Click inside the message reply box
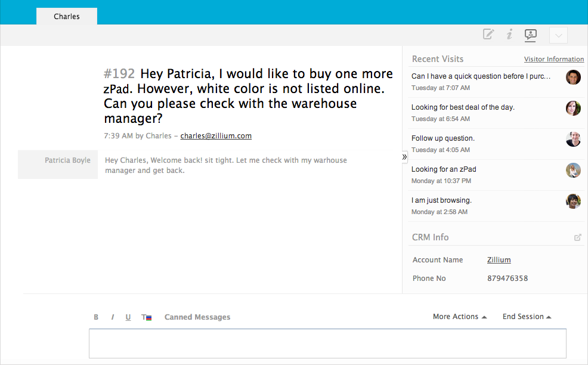 click(x=327, y=344)
